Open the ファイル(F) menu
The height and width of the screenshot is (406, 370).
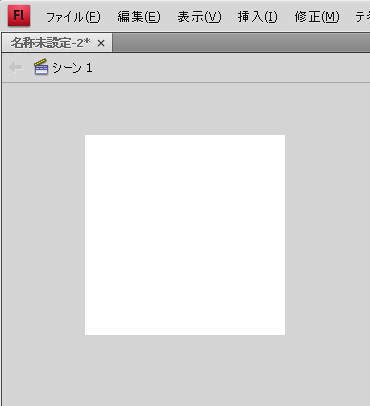coord(73,17)
